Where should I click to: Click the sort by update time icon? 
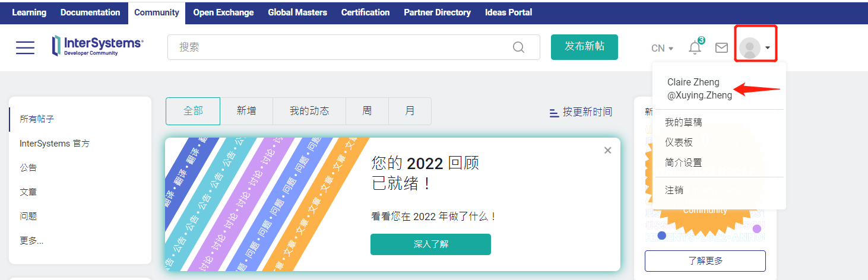pos(554,112)
